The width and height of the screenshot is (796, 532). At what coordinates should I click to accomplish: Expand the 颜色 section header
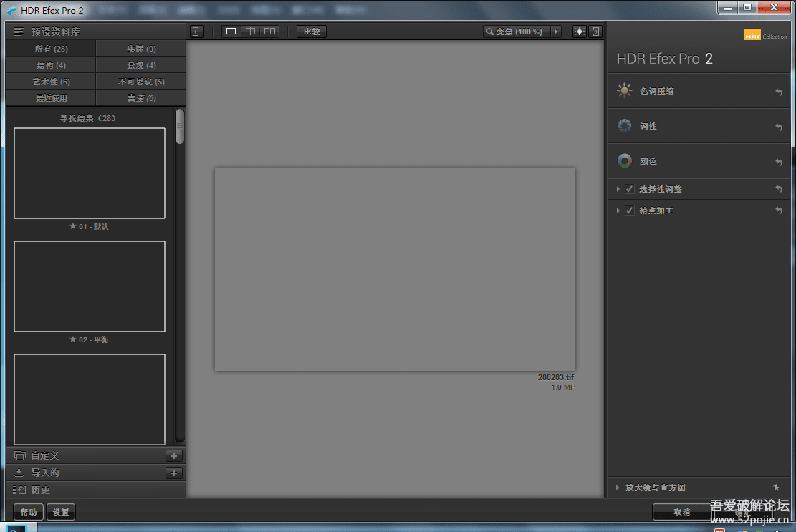click(x=699, y=161)
